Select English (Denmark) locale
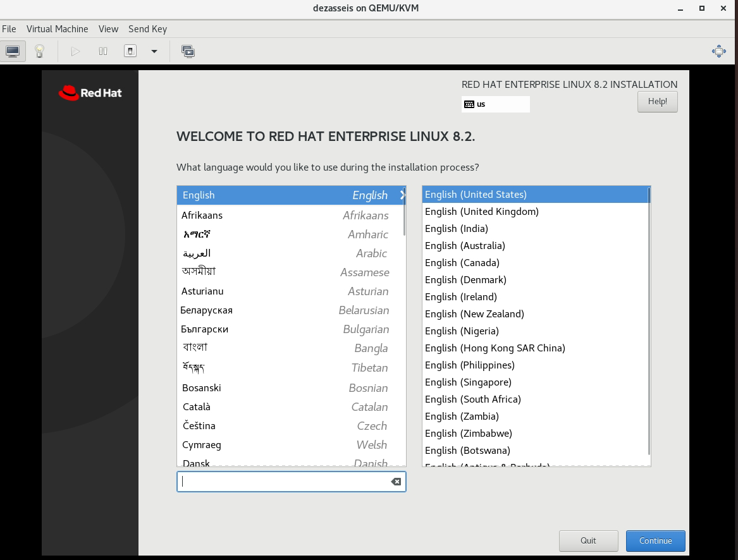The height and width of the screenshot is (560, 738). coord(535,279)
